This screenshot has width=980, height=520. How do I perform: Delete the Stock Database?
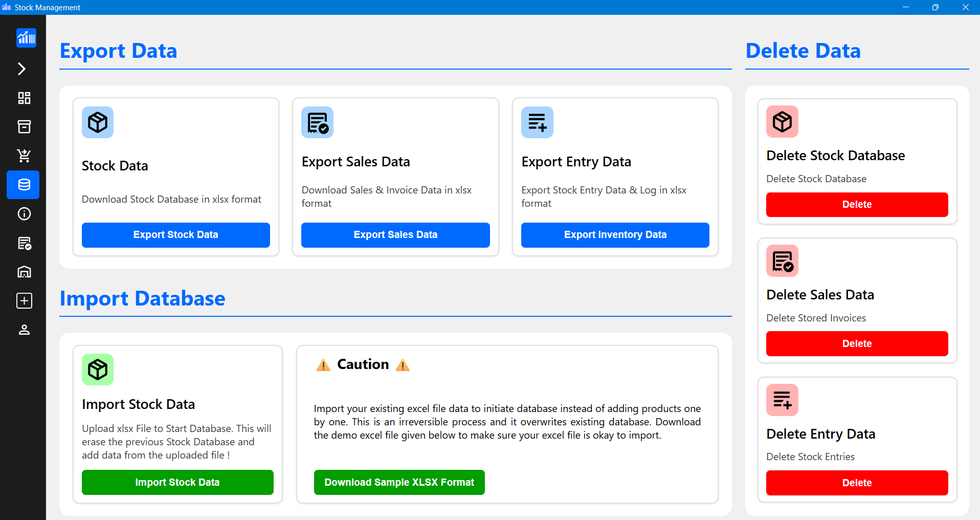(x=857, y=205)
